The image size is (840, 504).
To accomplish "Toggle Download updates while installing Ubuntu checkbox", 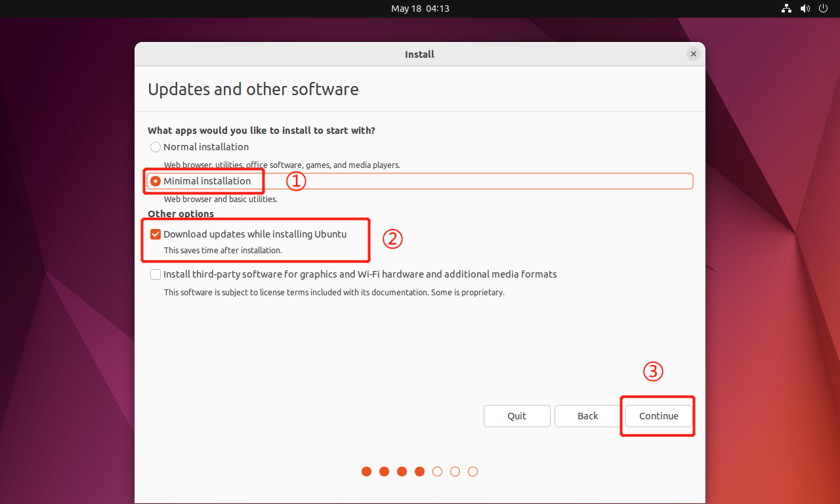I will coord(156,234).
